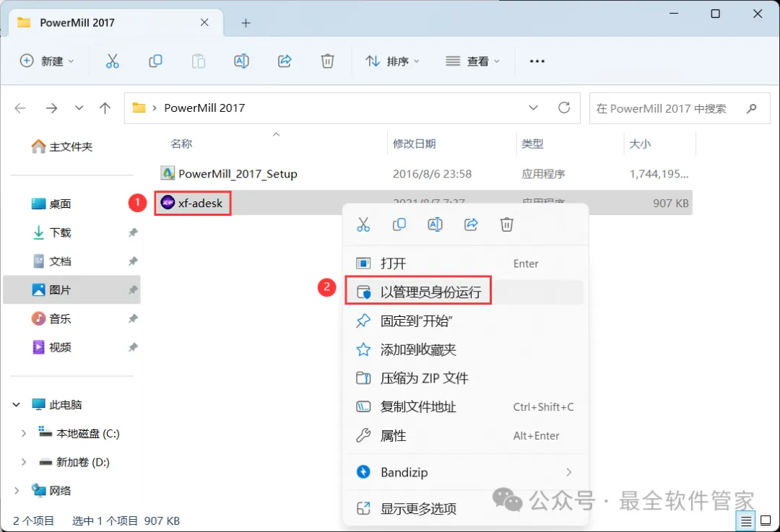Click the Rename icon in the context menu
Viewport: 780px width, 532px height.
pos(435,224)
